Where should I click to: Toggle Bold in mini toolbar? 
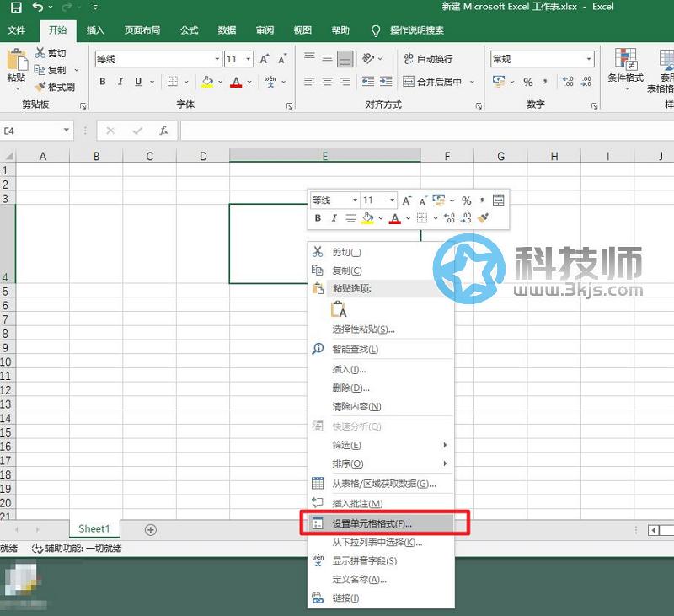pos(318,218)
